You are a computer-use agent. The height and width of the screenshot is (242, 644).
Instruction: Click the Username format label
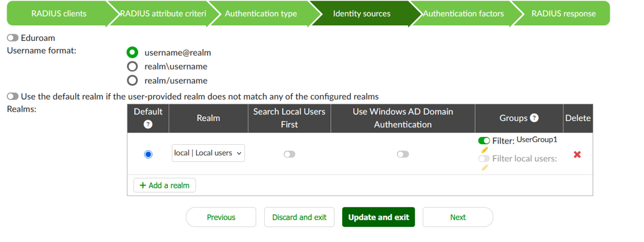tap(42, 50)
